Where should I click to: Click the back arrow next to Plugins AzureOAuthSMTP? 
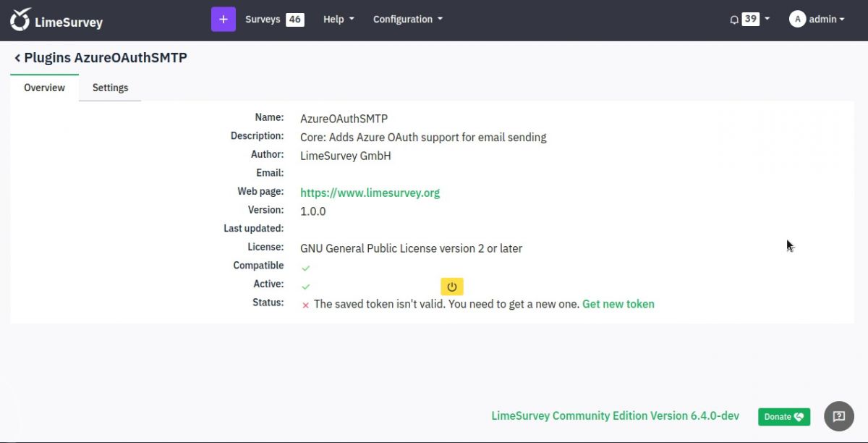17,57
